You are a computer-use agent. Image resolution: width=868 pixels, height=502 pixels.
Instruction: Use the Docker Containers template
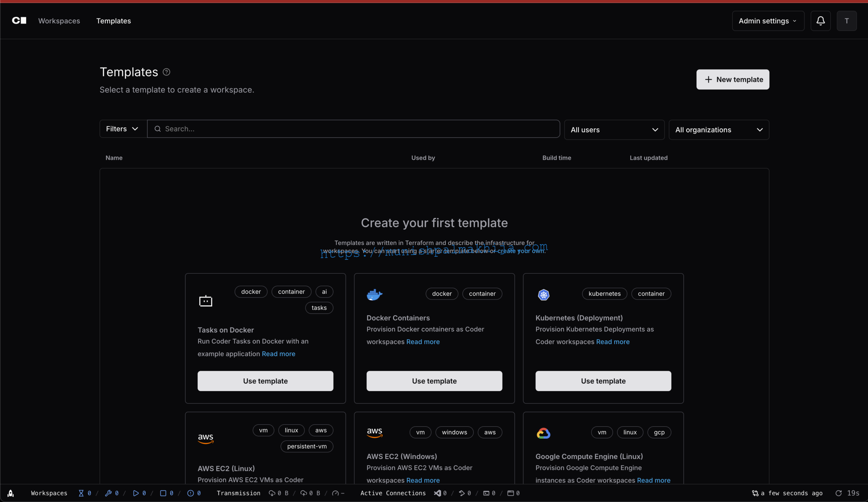[x=434, y=381]
